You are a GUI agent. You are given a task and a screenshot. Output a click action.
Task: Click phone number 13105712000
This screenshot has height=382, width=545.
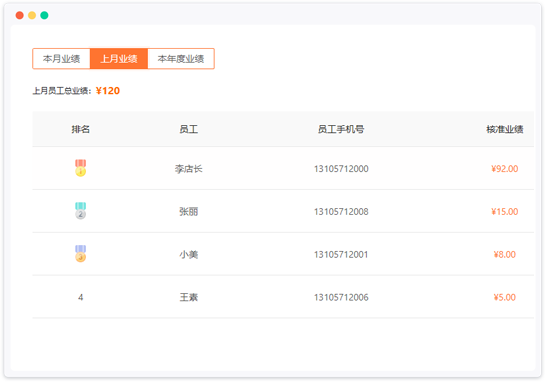click(341, 169)
